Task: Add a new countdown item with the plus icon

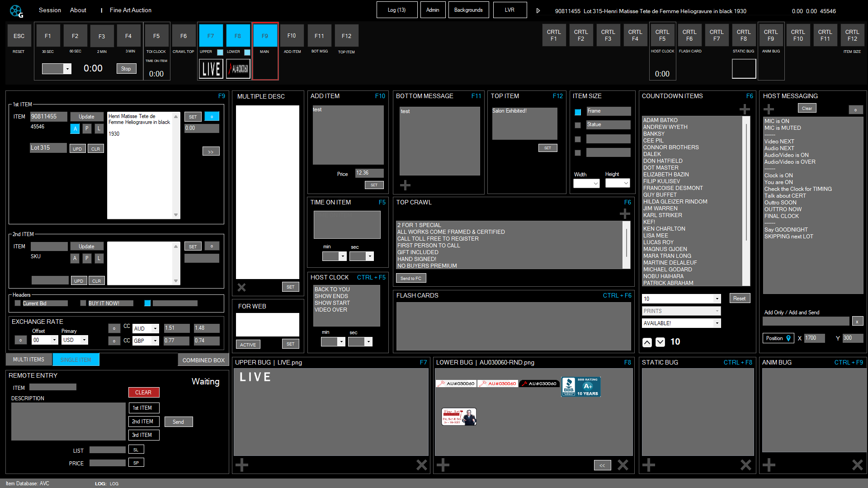Action: [x=745, y=109]
